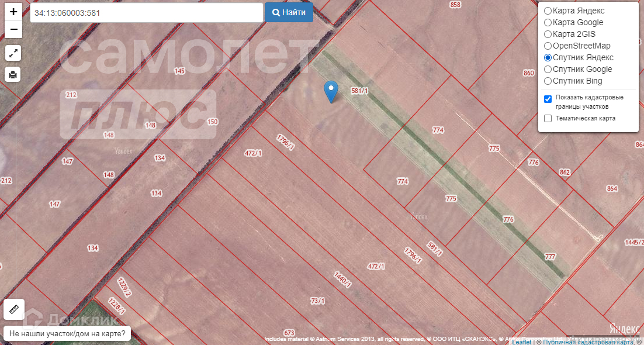Click parcel label 673
Viewport: 644px width, 345px height.
(289, 332)
